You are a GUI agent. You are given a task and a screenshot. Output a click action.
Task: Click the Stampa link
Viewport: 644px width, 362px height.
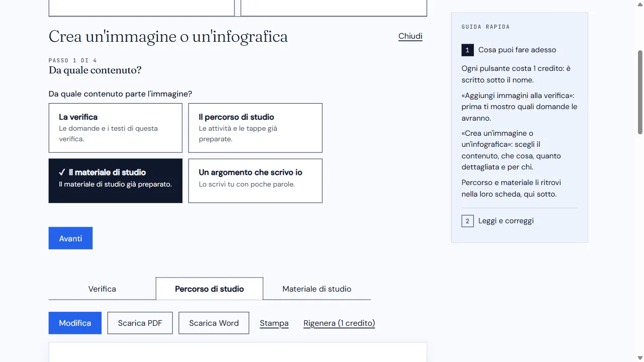[x=274, y=323]
